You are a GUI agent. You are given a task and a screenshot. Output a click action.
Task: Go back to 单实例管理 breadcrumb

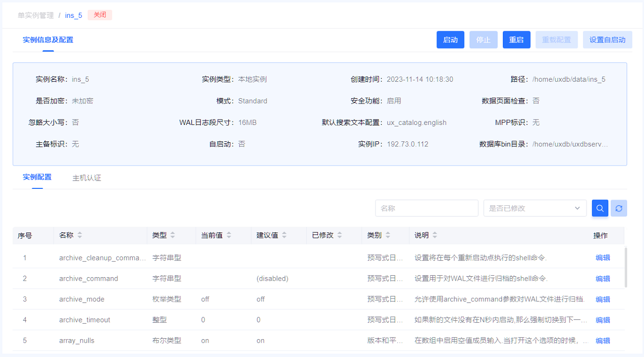(x=36, y=15)
